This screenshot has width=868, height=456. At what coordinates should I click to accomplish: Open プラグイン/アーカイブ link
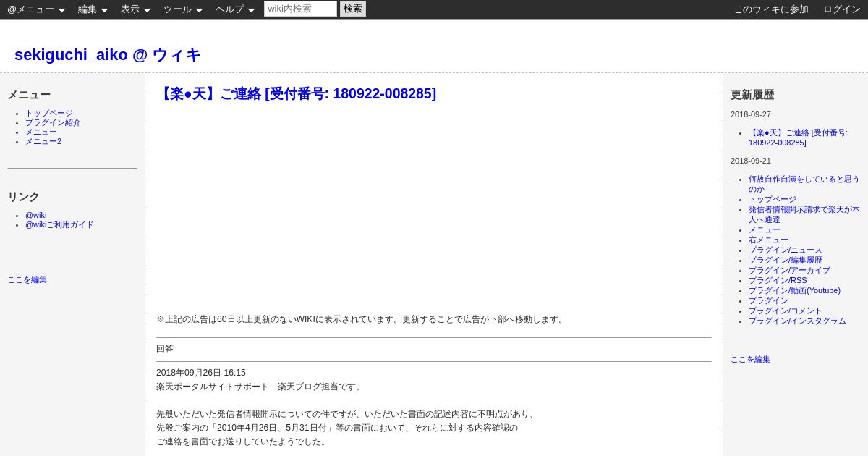[789, 270]
